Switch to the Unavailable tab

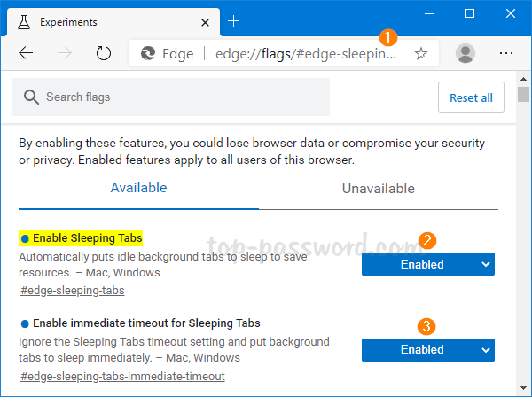[378, 188]
